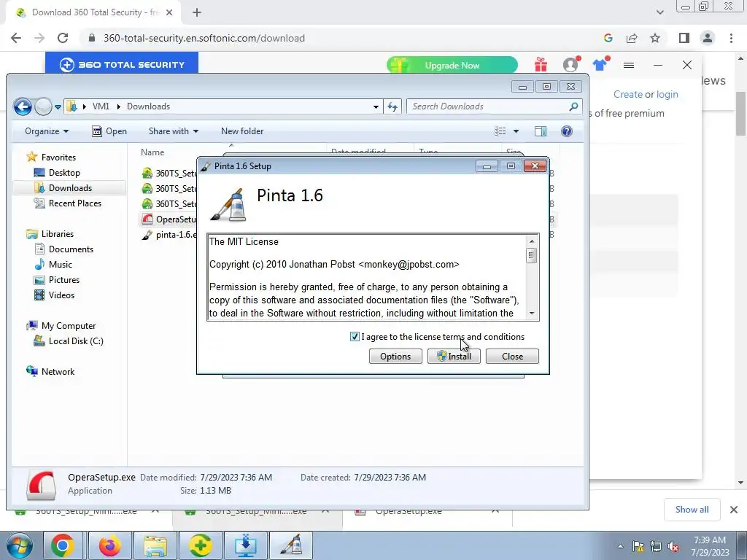Image resolution: width=747 pixels, height=560 pixels.
Task: Click volume icon in system tray
Action: click(x=673, y=547)
